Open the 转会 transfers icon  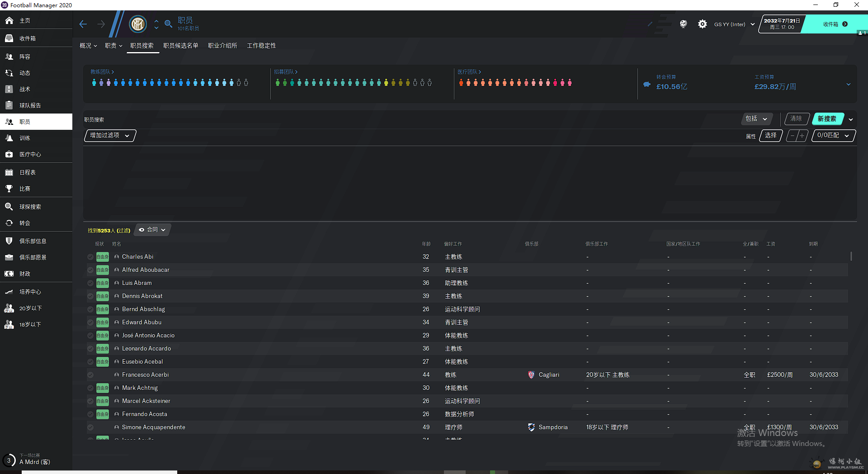tap(9, 223)
